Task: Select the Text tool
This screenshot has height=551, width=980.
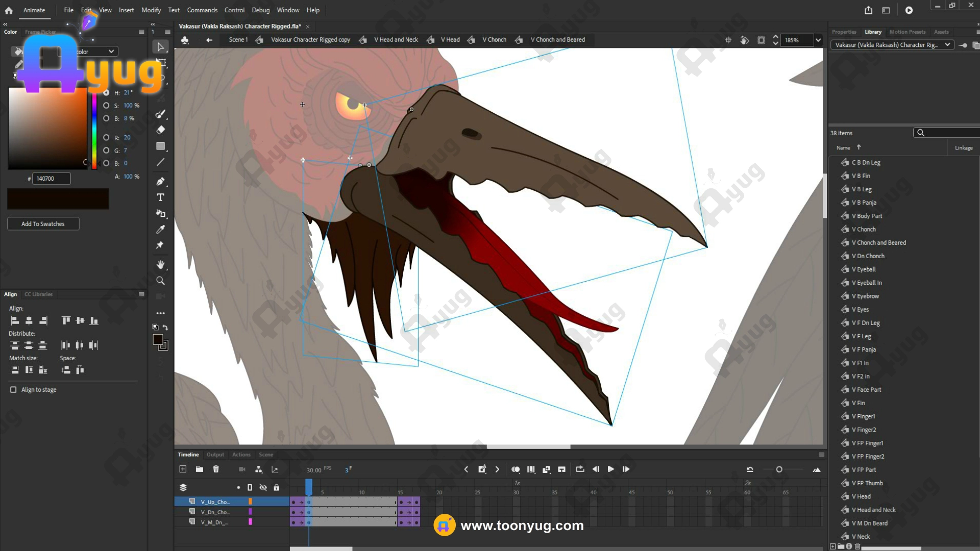Action: pyautogui.click(x=160, y=197)
